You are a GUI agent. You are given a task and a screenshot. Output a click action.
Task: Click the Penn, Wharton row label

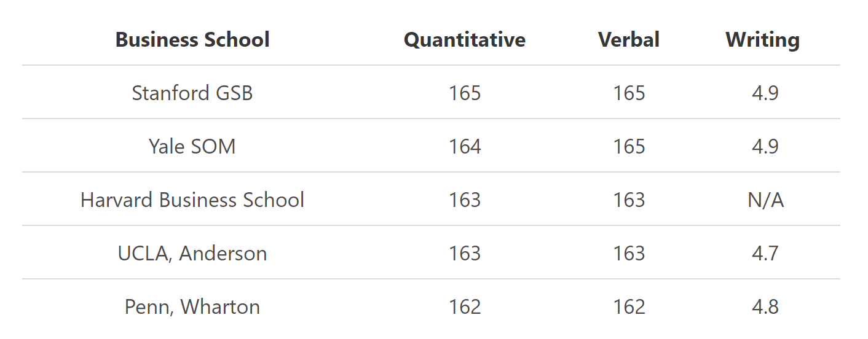point(192,307)
